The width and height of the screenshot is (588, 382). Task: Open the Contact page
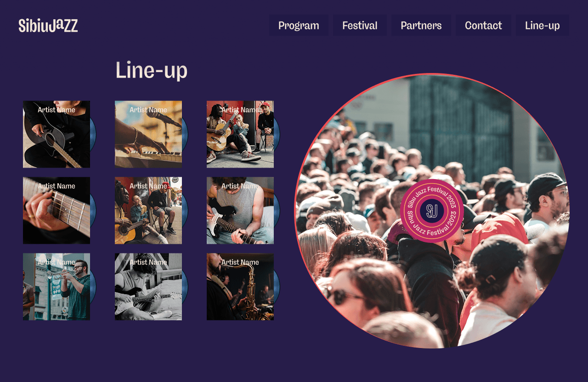[483, 25]
